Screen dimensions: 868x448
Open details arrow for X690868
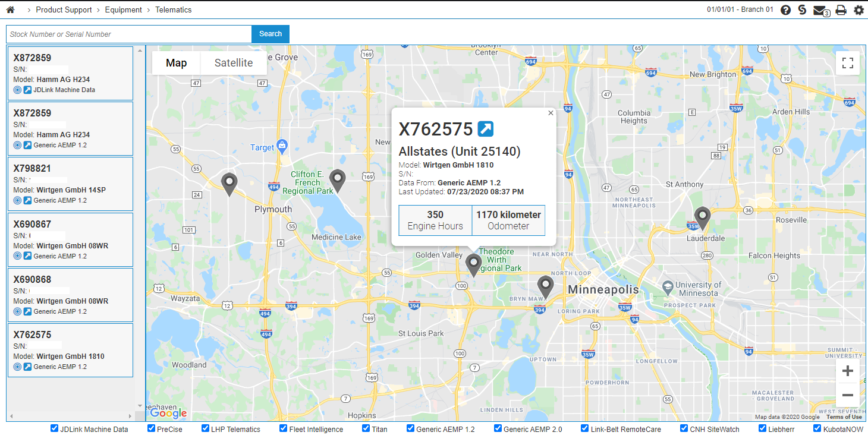pos(27,311)
